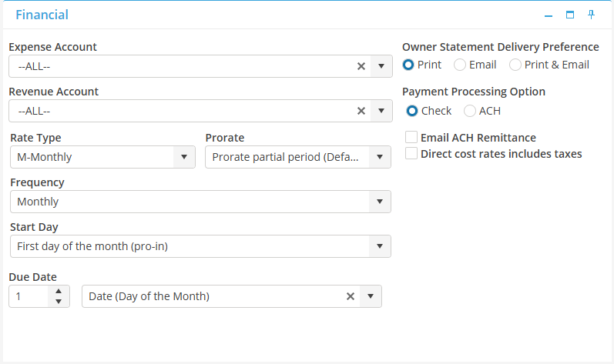Open the Prorate dropdown list
Image resolution: width=614 pixels, height=364 pixels.
tap(380, 157)
